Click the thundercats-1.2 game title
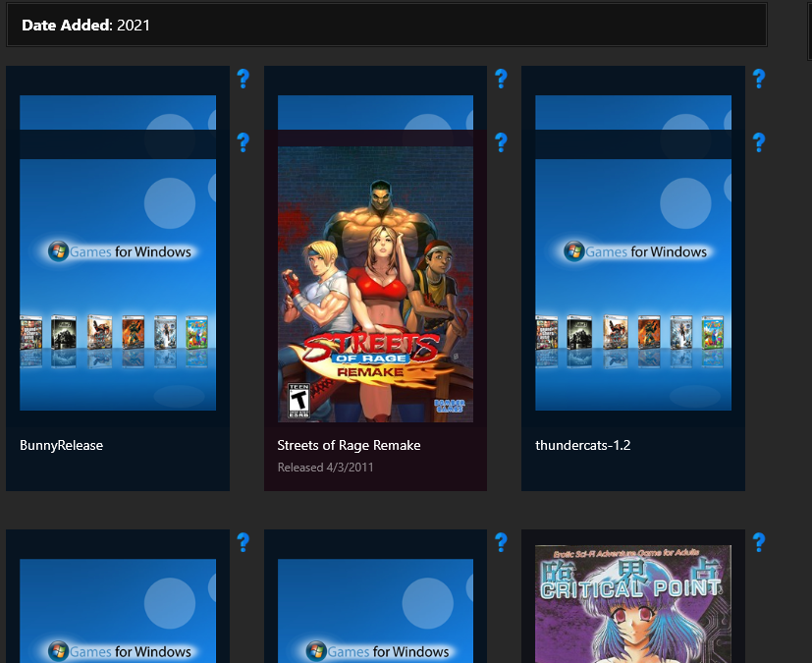812x663 pixels. (x=582, y=446)
